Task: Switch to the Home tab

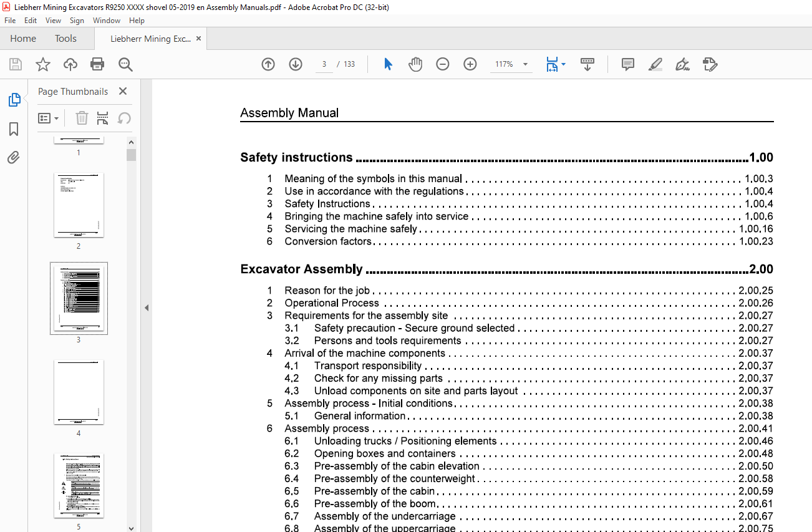Action: [x=23, y=39]
